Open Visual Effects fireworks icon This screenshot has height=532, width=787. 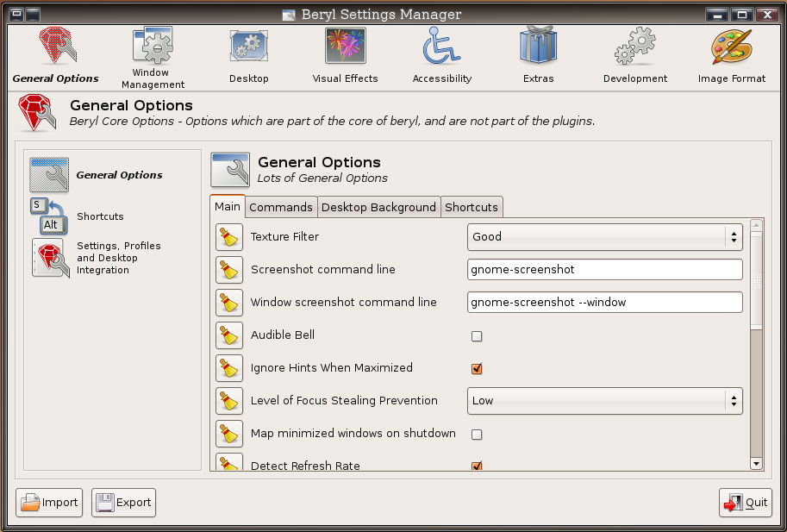pos(345,46)
